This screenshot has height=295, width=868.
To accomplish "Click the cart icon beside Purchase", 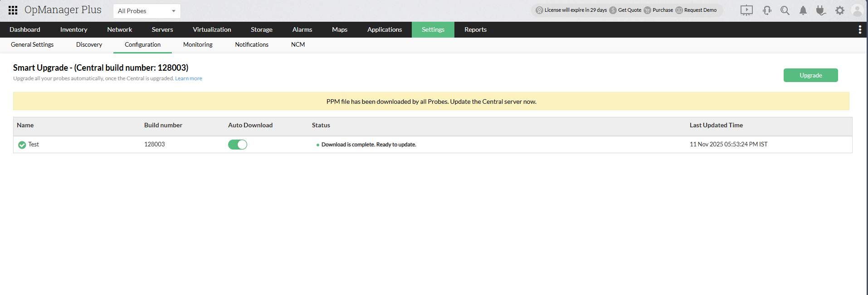I will [647, 10].
